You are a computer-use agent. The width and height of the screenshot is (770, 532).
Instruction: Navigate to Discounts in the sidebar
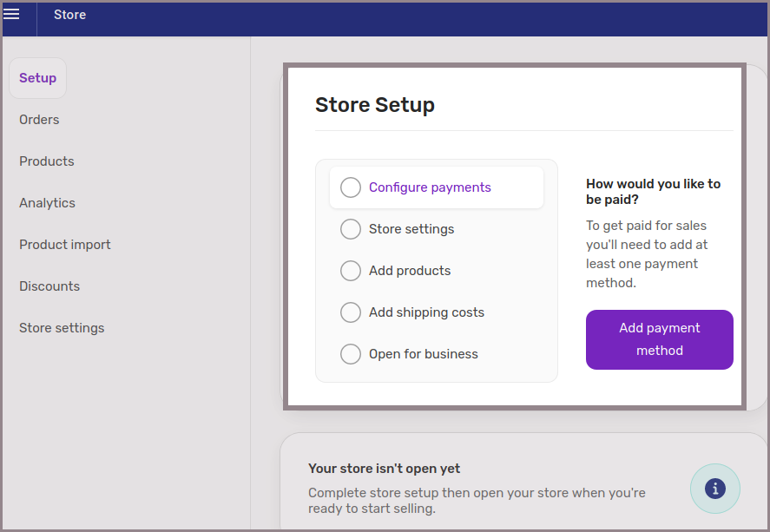click(49, 286)
